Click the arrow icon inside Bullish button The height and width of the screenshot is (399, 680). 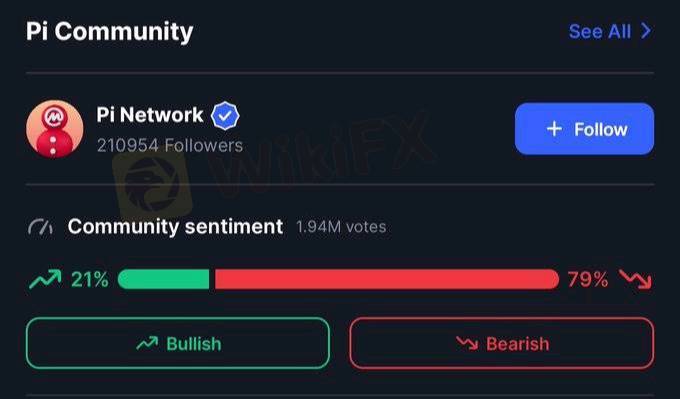pyautogui.click(x=147, y=343)
